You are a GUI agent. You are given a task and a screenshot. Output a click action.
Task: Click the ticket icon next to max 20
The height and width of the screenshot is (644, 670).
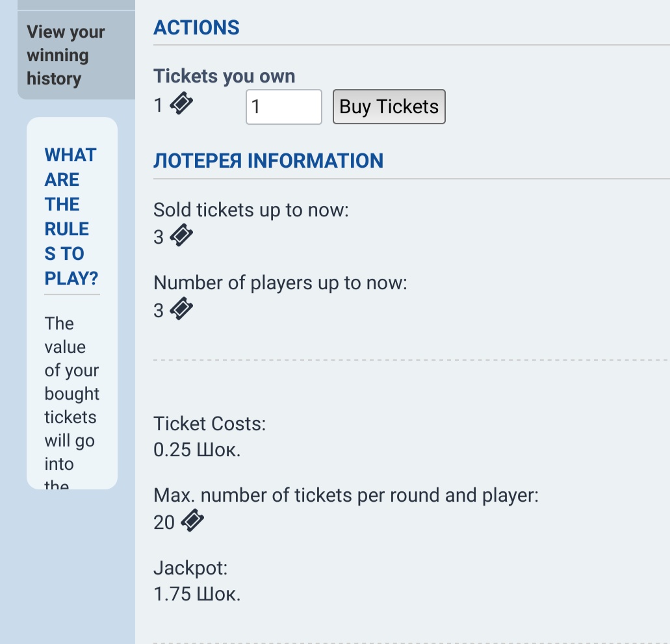[x=192, y=521]
